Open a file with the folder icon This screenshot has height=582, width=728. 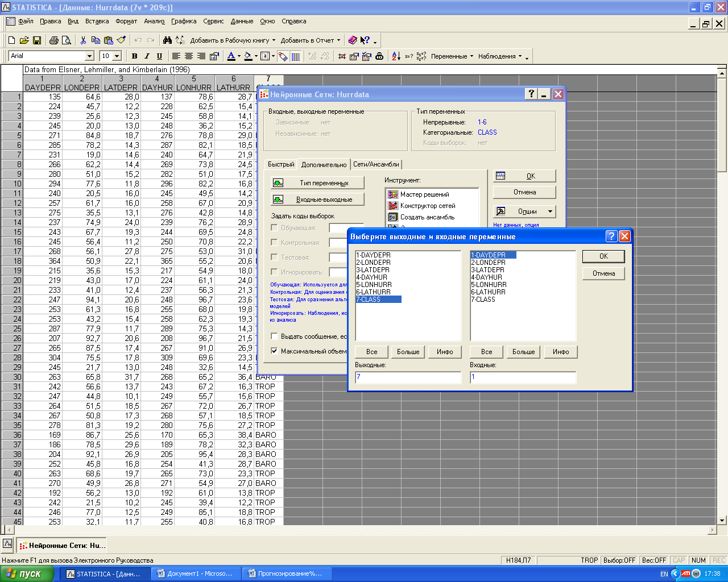click(x=24, y=40)
